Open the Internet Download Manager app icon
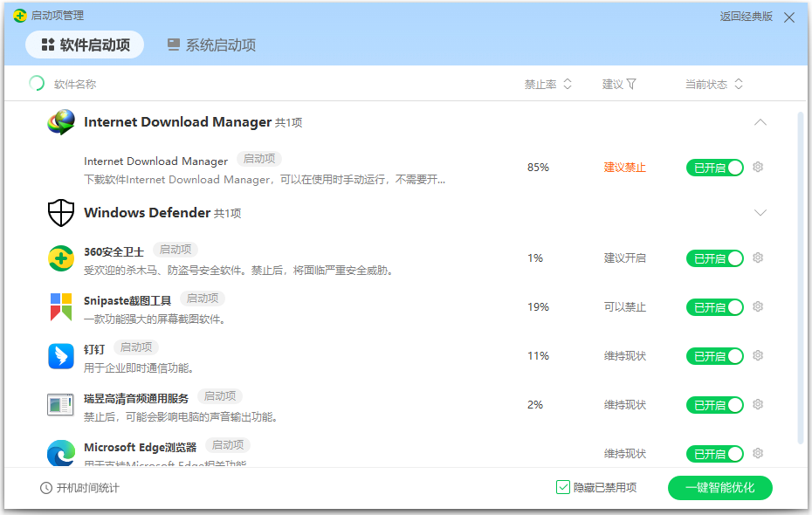The height and width of the screenshot is (515, 812). [60, 122]
